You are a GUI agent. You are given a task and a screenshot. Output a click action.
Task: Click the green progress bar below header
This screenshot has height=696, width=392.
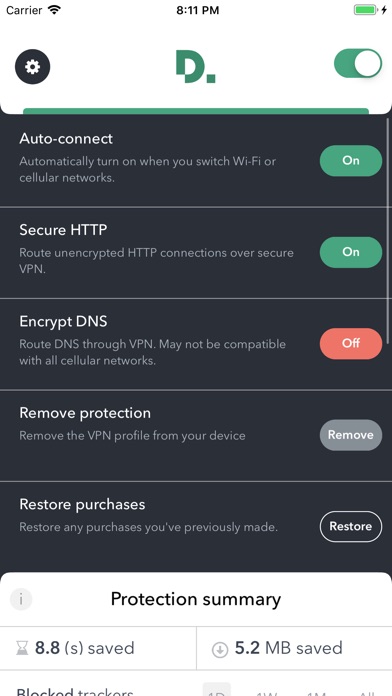point(196,111)
